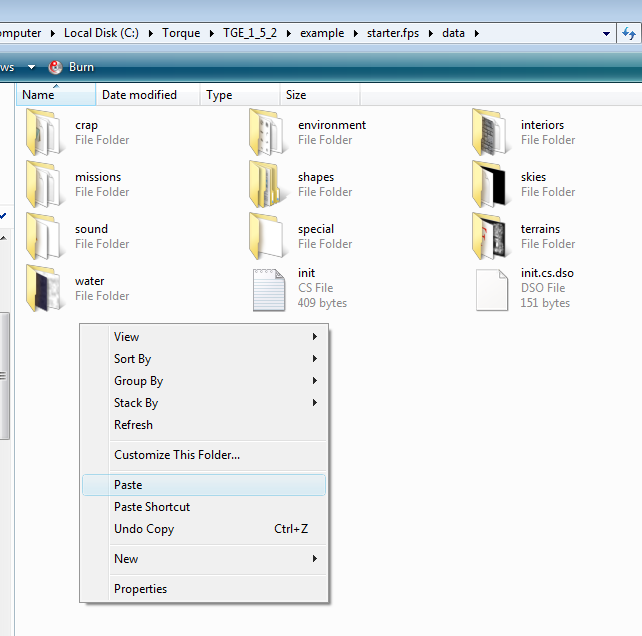Expand breadcrumb arrow after TGE_1_5_2
The width and height of the screenshot is (642, 636).
coord(289,34)
